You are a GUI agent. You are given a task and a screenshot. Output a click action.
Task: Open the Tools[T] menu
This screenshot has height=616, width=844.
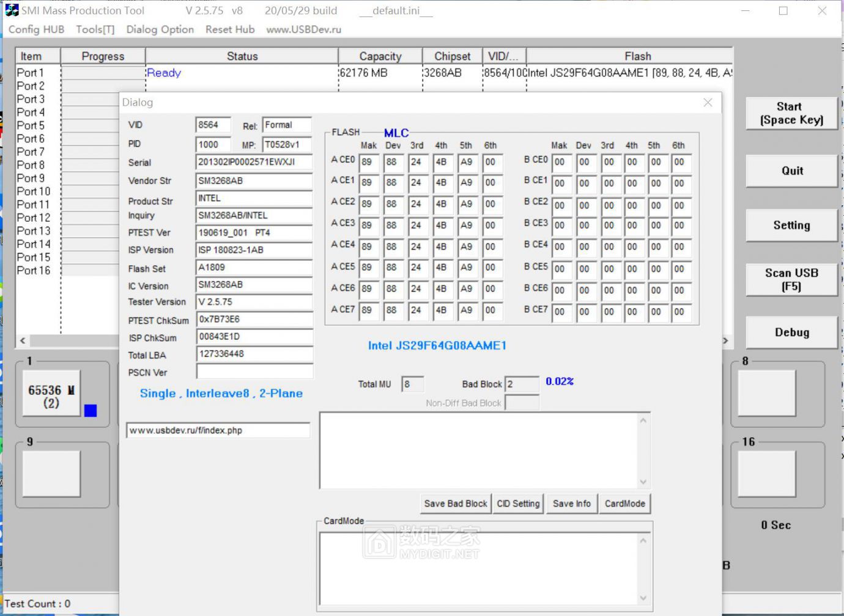tap(95, 29)
